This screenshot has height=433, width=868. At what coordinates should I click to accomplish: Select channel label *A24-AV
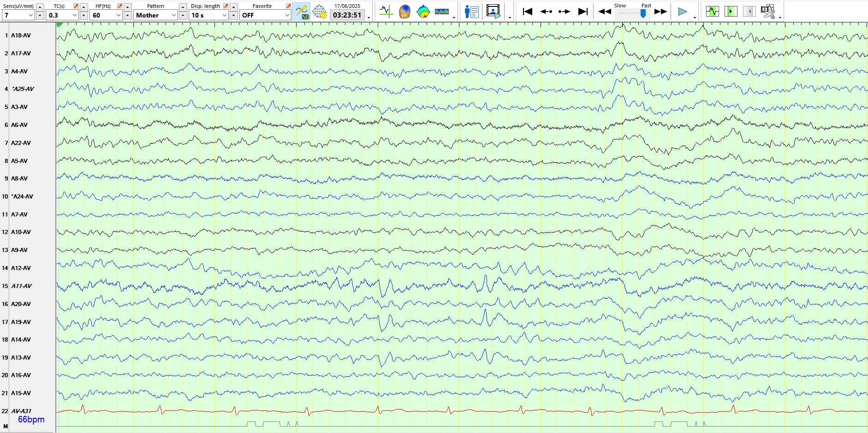pyautogui.click(x=22, y=197)
